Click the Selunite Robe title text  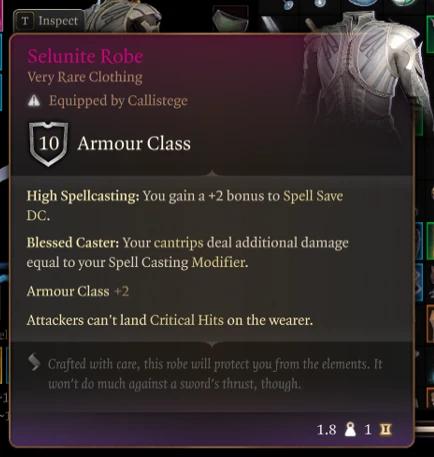[85, 56]
